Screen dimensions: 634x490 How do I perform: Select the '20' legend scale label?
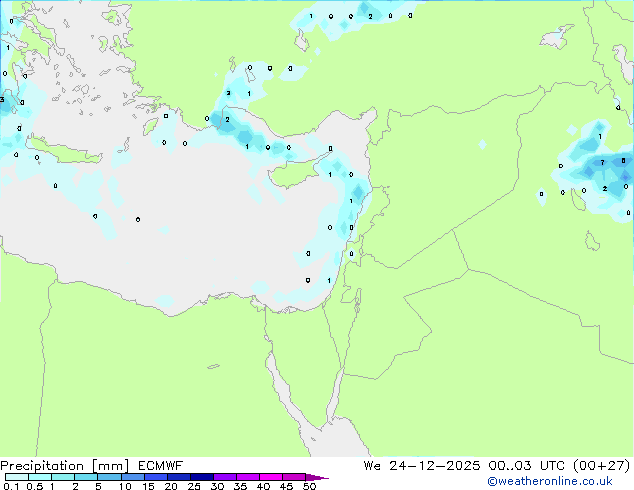(171, 486)
